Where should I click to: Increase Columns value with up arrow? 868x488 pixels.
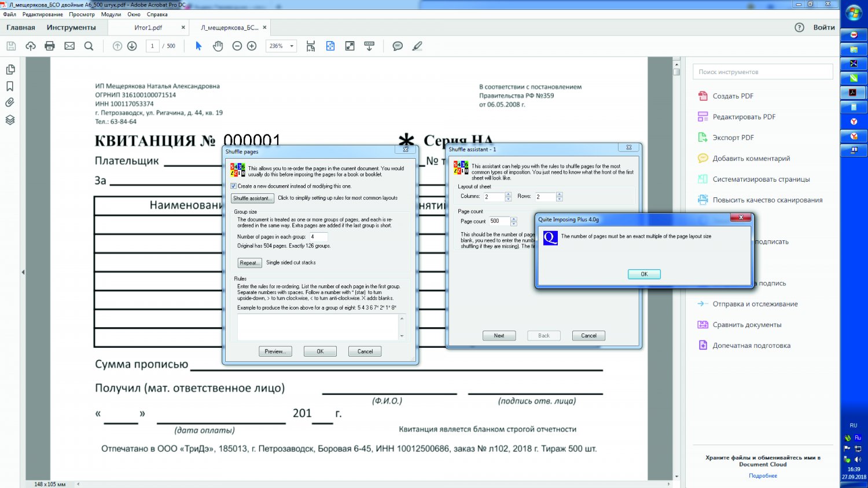(508, 195)
